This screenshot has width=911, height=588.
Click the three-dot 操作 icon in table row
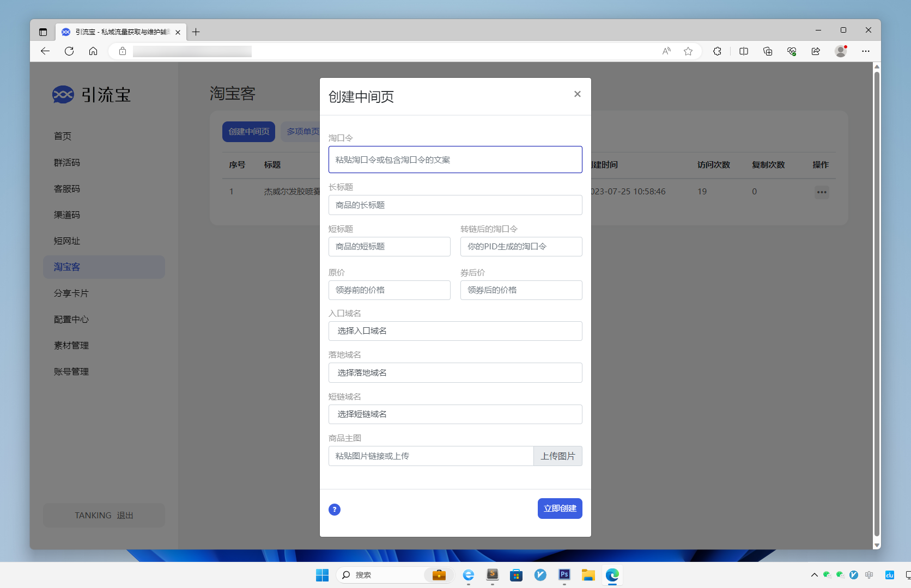(822, 192)
